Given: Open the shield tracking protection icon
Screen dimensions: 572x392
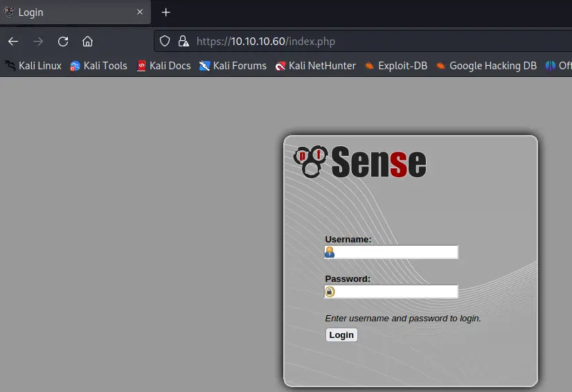Looking at the screenshot, I should pos(165,42).
